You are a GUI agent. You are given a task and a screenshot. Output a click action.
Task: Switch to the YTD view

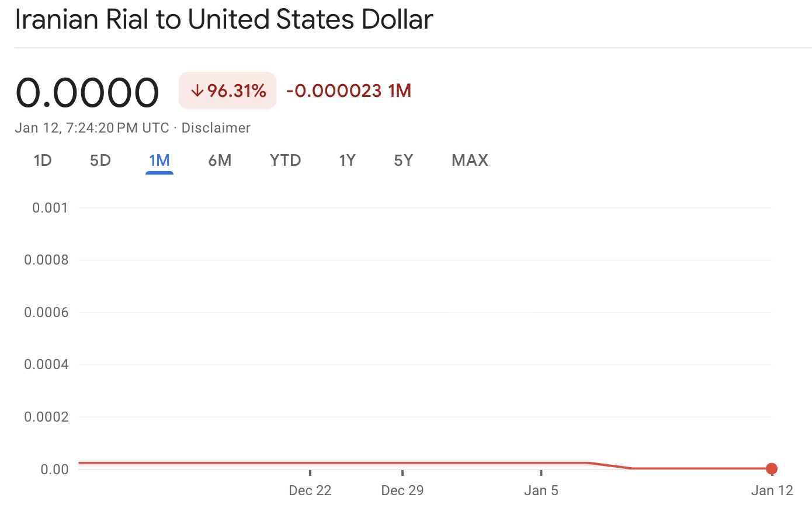pyautogui.click(x=285, y=160)
